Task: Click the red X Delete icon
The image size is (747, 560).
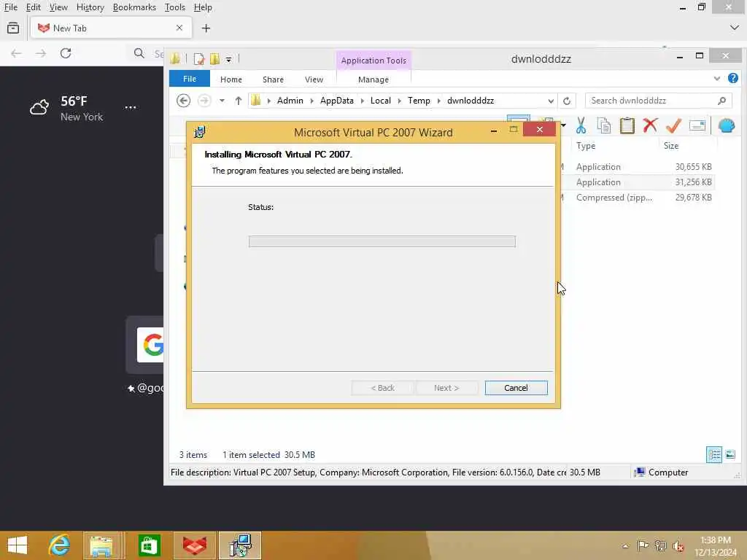Action: [x=650, y=125]
